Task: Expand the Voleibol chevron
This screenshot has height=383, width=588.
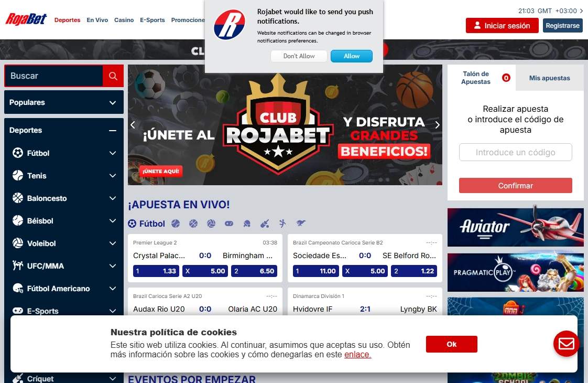Action: (113, 243)
